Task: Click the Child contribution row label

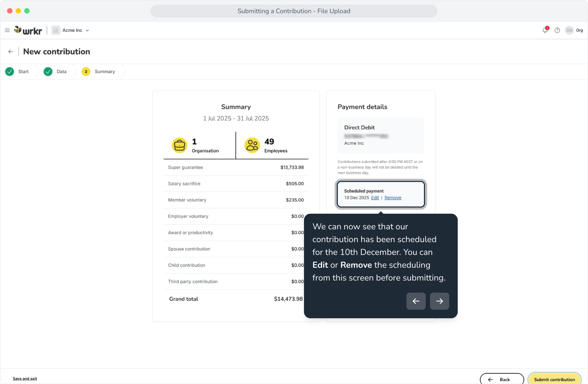Action: tap(187, 266)
